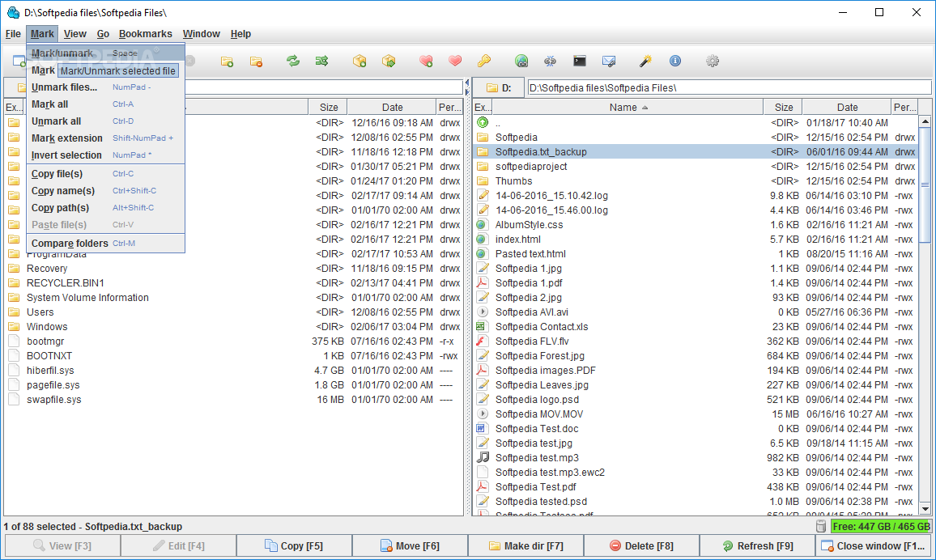
Task: Click the Softpedia Test.doc document icon
Action: click(481, 428)
